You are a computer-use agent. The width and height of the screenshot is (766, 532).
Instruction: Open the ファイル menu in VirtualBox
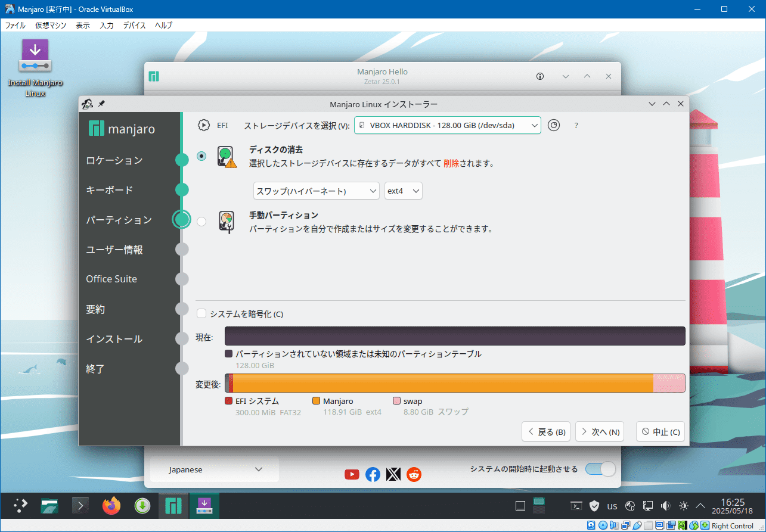[x=15, y=25]
